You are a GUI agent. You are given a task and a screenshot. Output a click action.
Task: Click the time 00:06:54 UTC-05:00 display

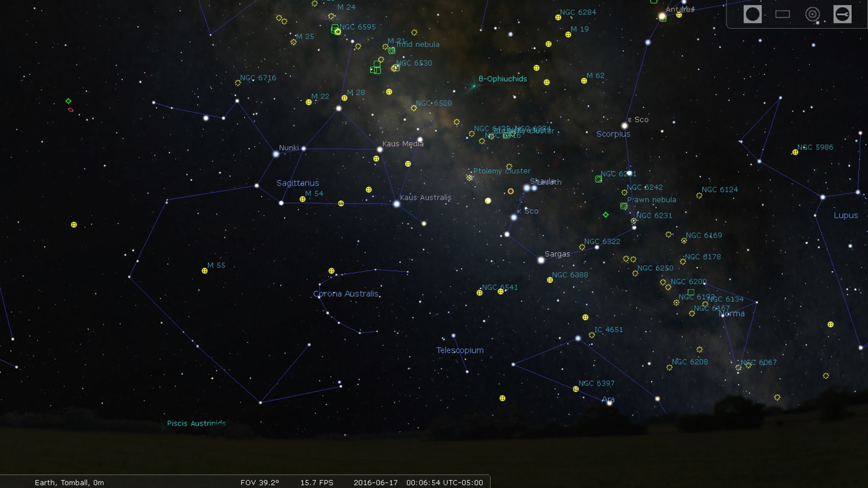pos(444,483)
